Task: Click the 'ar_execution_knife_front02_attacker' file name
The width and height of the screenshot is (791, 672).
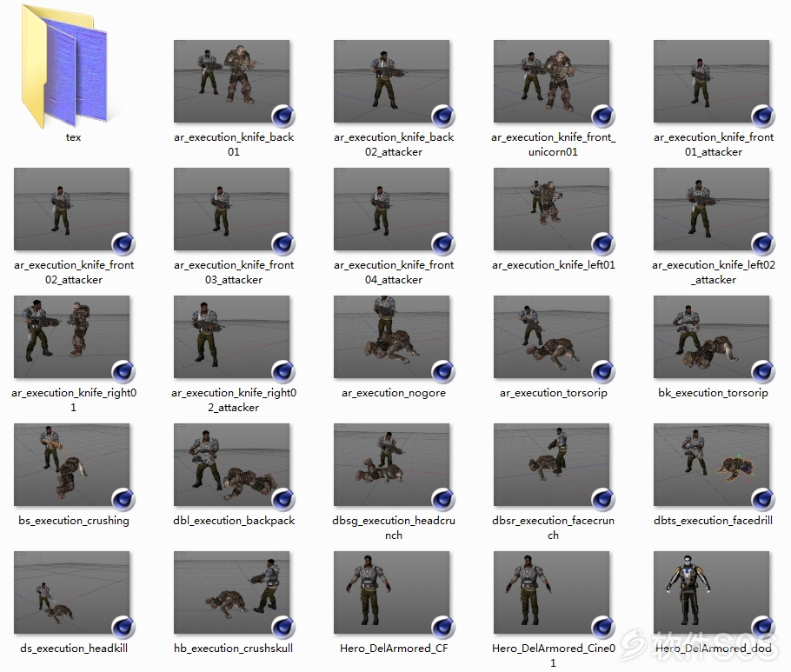Action: [x=74, y=272]
